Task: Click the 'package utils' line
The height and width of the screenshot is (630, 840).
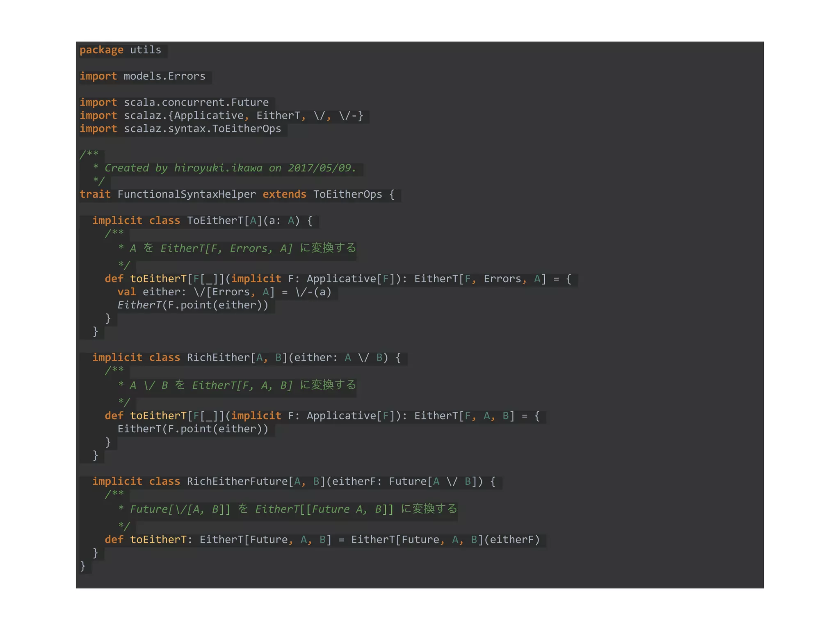Action: point(120,50)
